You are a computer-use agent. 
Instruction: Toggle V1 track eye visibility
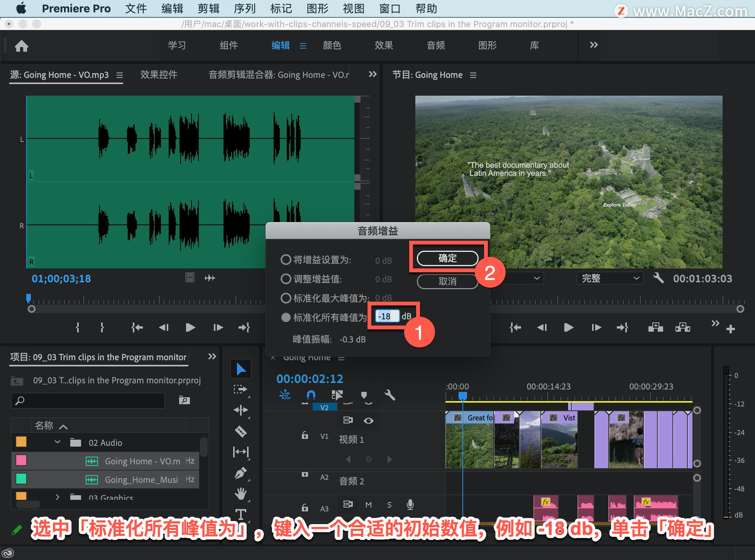[368, 420]
